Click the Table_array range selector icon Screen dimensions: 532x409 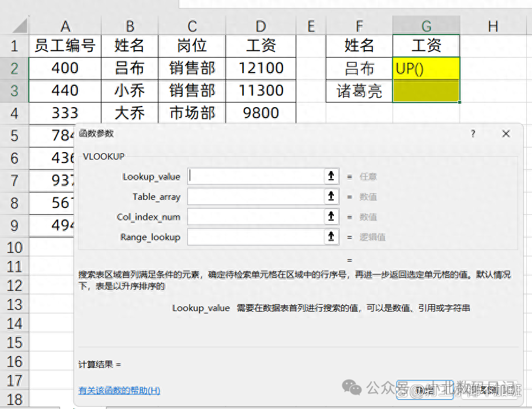[331, 196]
